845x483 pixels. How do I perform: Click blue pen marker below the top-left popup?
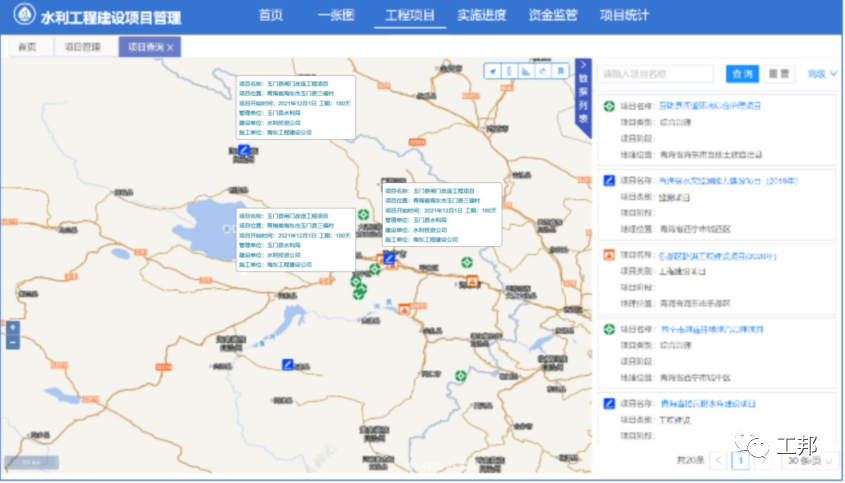click(244, 150)
